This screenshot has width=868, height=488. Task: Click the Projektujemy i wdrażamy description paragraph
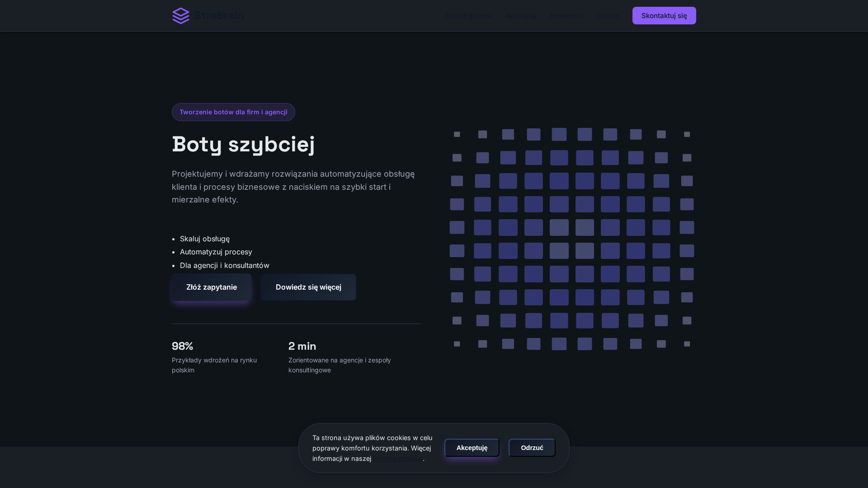point(294,187)
